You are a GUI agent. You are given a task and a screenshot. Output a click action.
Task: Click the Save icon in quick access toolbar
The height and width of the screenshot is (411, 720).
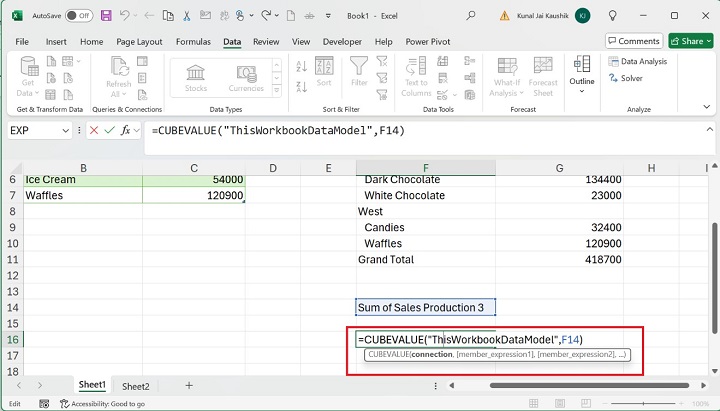coord(107,15)
